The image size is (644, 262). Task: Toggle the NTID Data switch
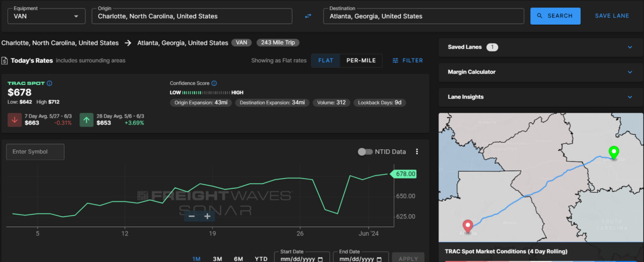pos(365,152)
